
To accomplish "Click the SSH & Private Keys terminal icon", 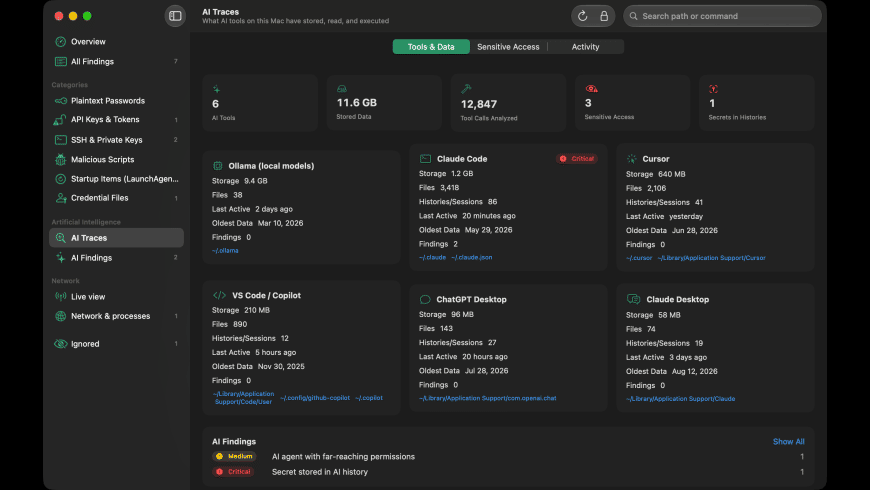I will [60, 140].
